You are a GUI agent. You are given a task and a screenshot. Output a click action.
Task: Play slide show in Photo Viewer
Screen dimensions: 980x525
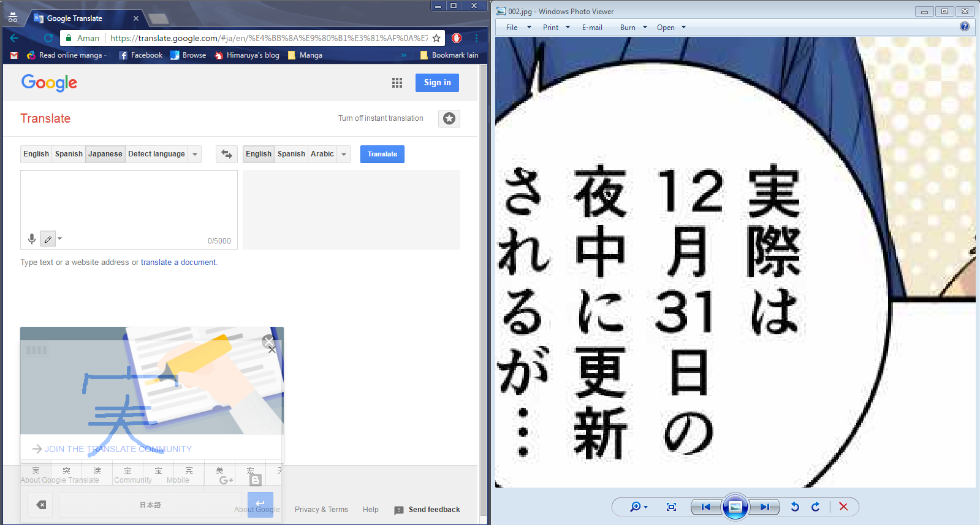735,507
